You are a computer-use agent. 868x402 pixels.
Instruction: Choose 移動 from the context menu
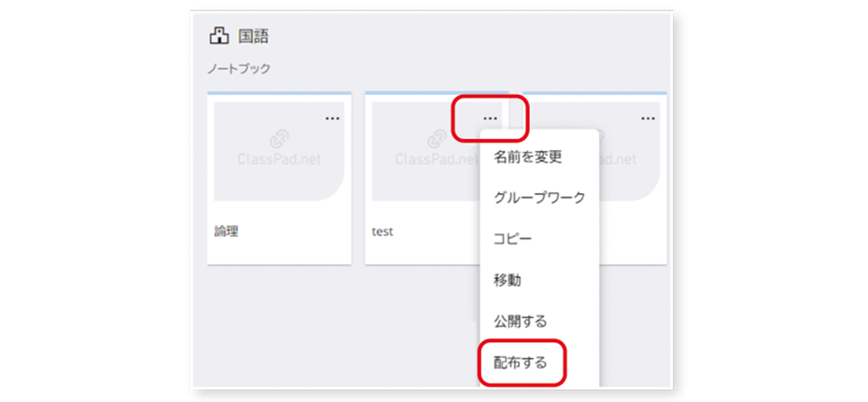click(x=507, y=280)
